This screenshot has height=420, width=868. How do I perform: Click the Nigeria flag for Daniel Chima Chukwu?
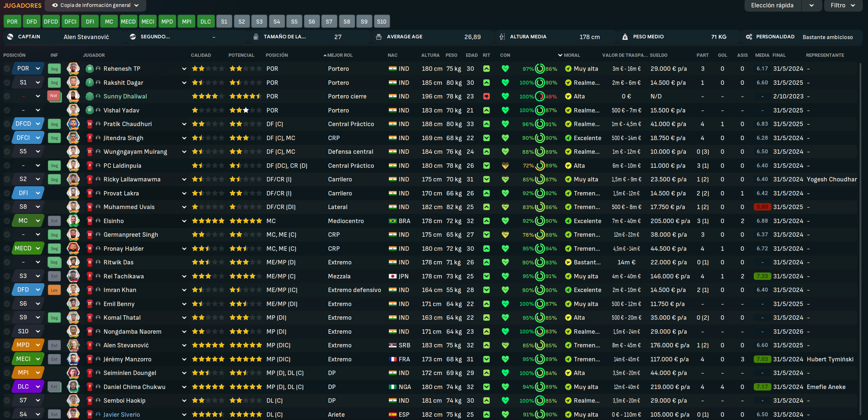393,387
